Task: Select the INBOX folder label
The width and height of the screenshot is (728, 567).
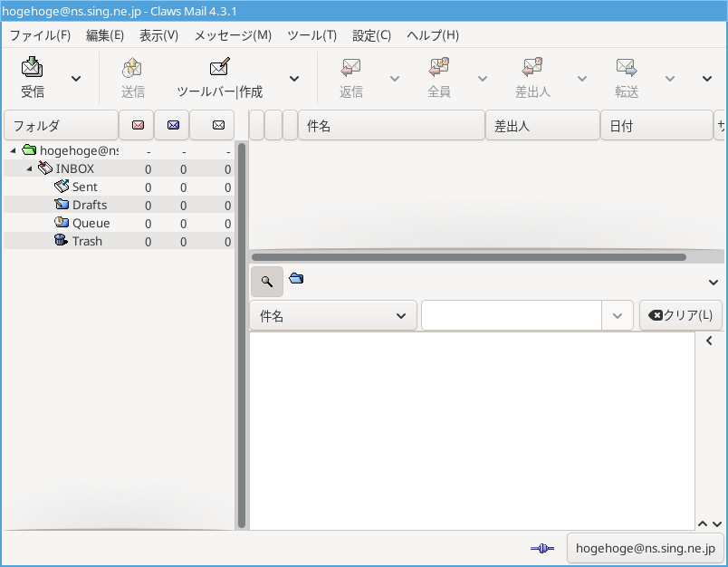Action: point(75,168)
